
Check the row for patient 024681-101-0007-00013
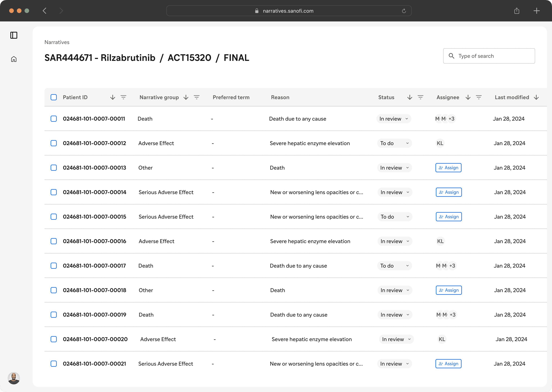click(x=54, y=168)
